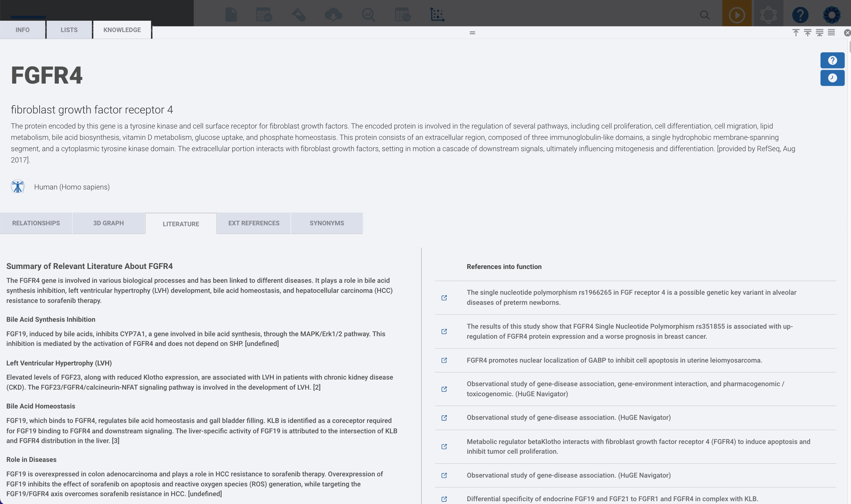Viewport: 851px width, 504px height.
Task: Select the lab flask icon
Action: click(x=299, y=14)
